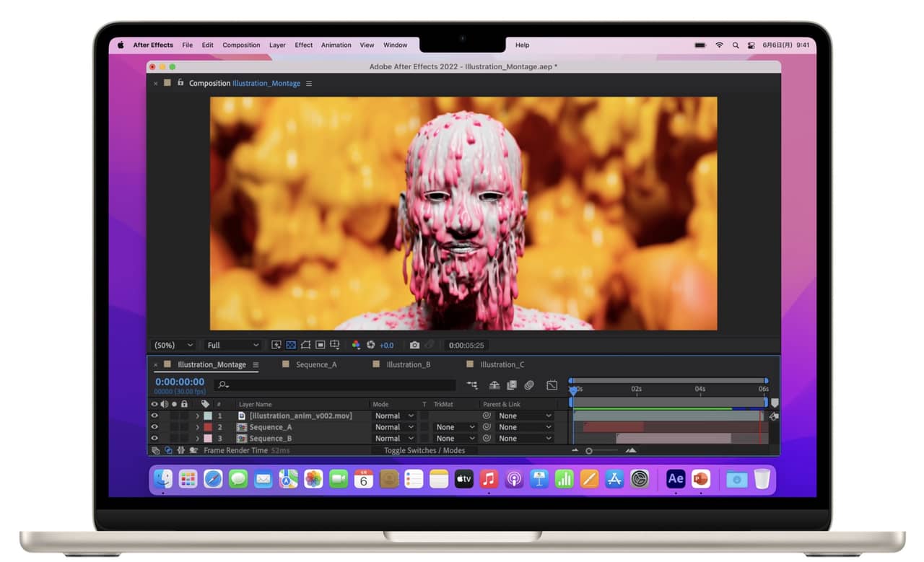Expand the Sequence_A layer properties
Screen dimensions: 924x562
tap(197, 427)
